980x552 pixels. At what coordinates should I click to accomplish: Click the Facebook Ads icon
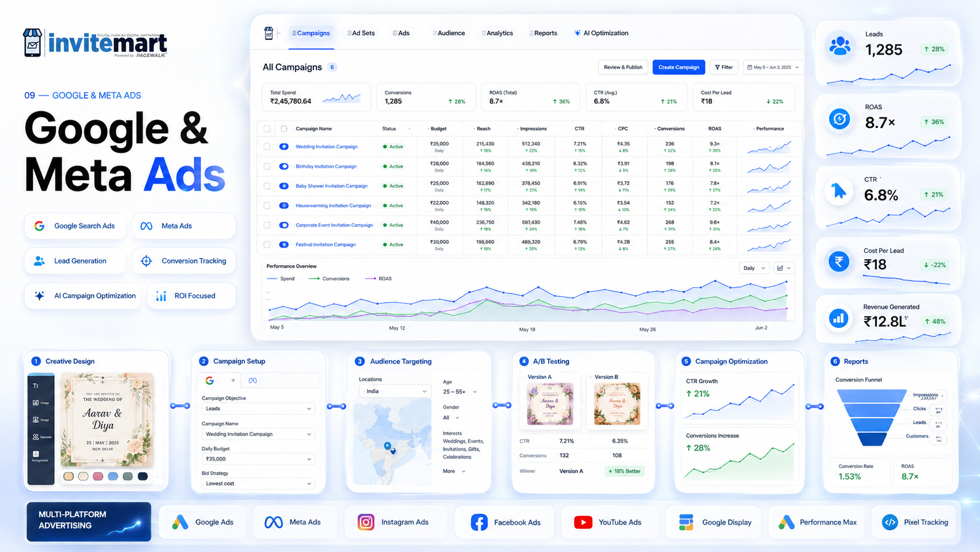[479, 522]
